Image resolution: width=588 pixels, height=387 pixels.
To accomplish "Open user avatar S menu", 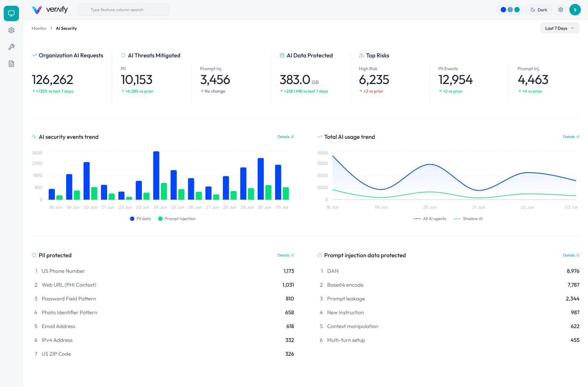I will coord(575,10).
